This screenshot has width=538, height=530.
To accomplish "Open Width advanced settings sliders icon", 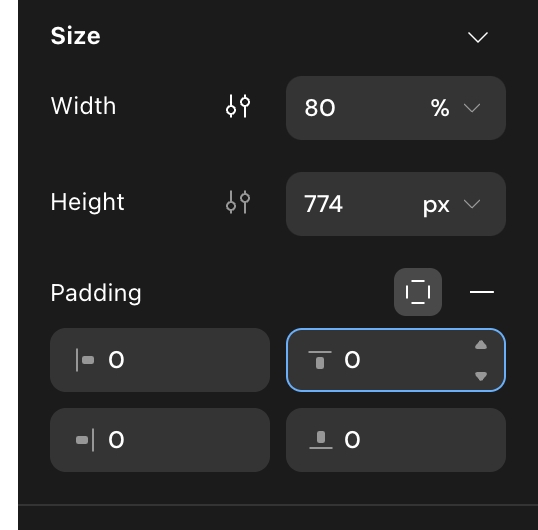I will 238,106.
